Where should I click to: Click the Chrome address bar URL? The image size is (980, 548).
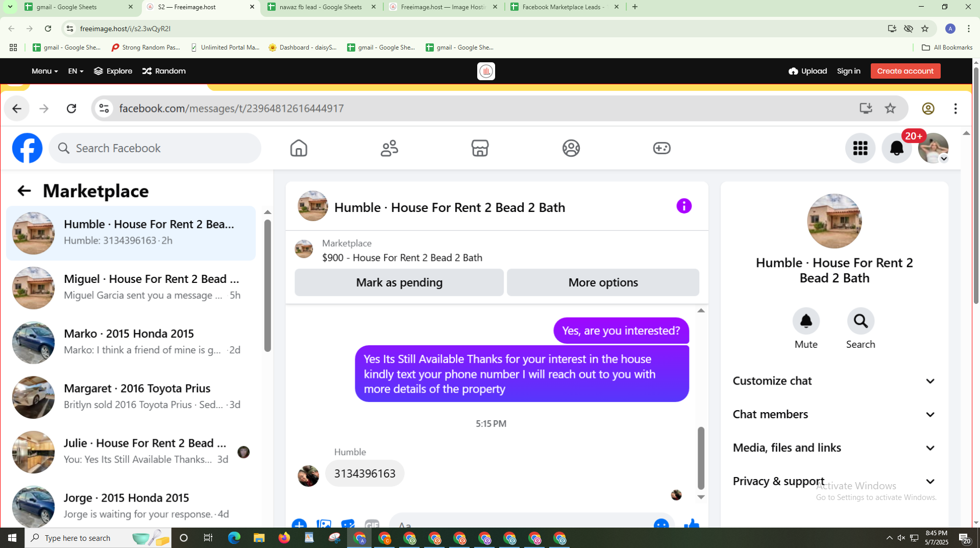[x=125, y=29]
